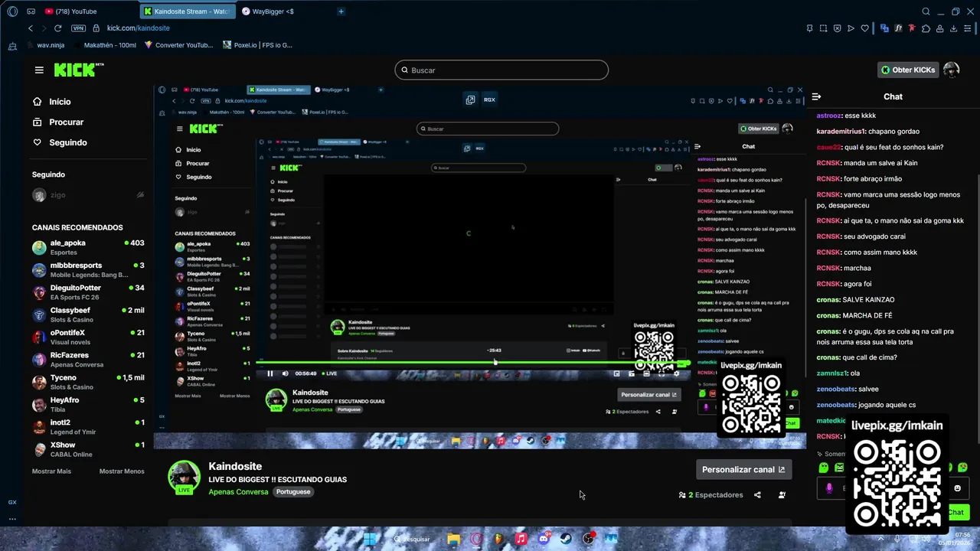Toggle the Kick sidebar hamburger menu
Screen dimensions: 980x551
39,70
